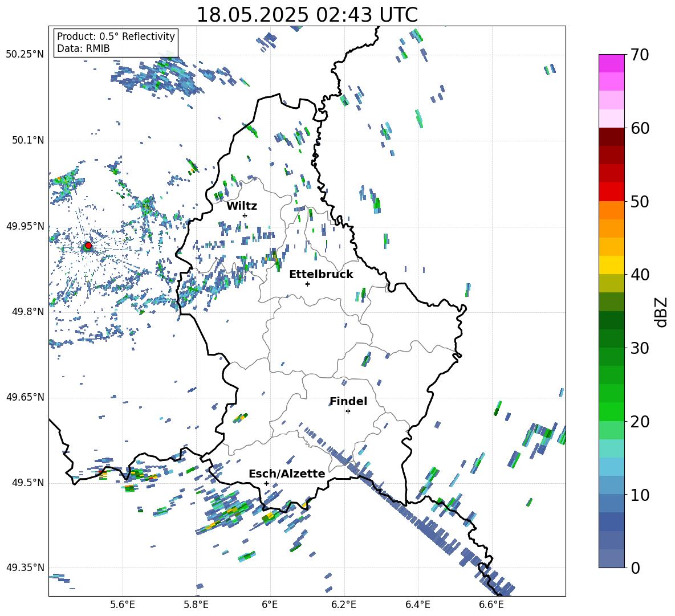675x616 pixels.
Task: Click the 40 tick on colorbar
Action: tap(640, 275)
